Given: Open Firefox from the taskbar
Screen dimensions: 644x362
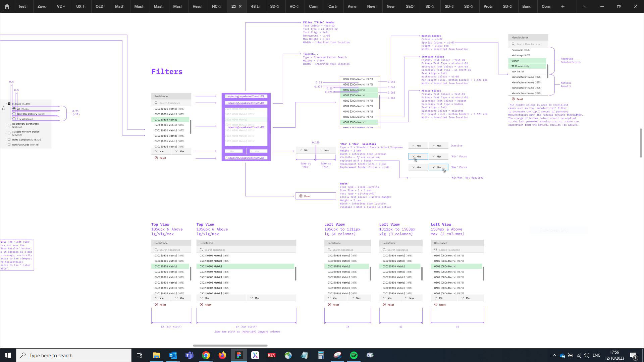Looking at the screenshot, I should click(x=222, y=355).
